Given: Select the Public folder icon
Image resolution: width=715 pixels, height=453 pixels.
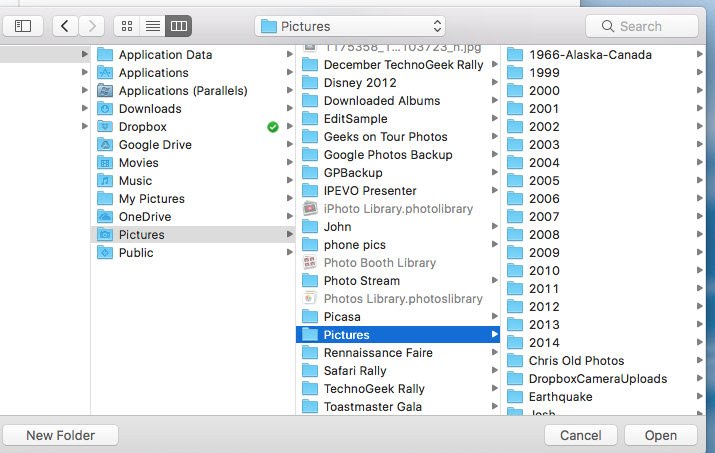Looking at the screenshot, I should coord(105,253).
